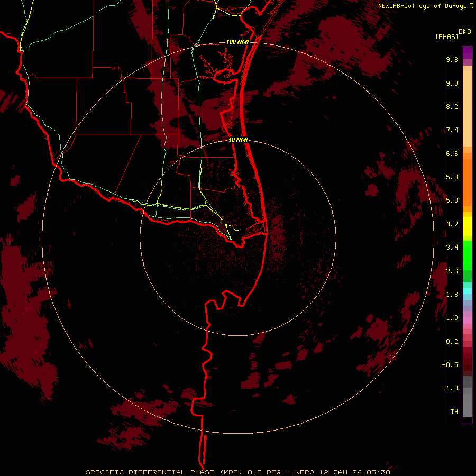
Task: Click the 4.2 legend value
Action: click(452, 224)
